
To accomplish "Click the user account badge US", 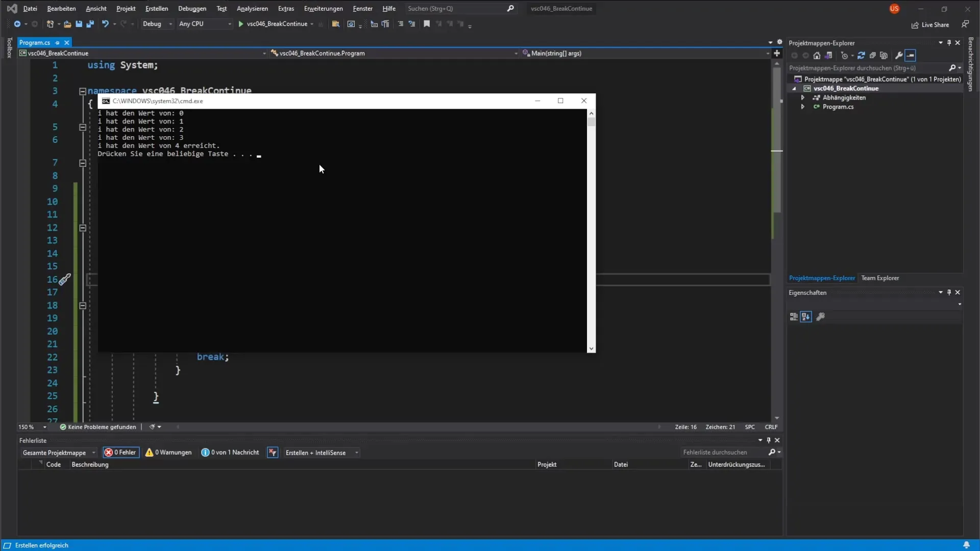I will click(894, 9).
